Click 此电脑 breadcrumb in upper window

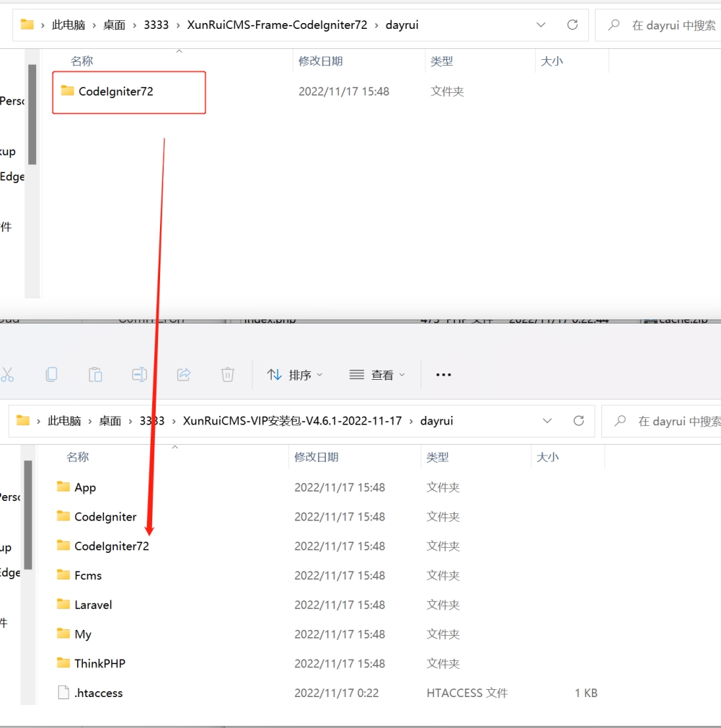(68, 25)
